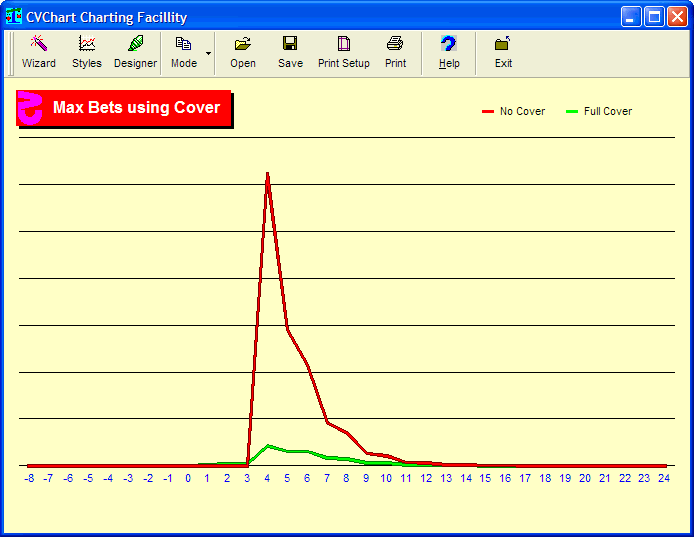
Task: Save the chart with Save icon
Action: tap(290, 52)
